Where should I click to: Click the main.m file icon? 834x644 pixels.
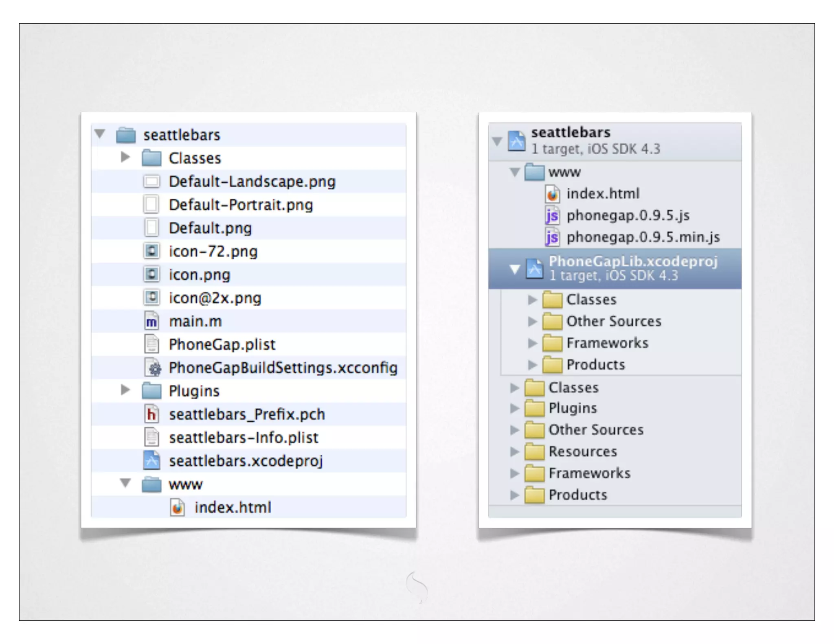click(151, 322)
